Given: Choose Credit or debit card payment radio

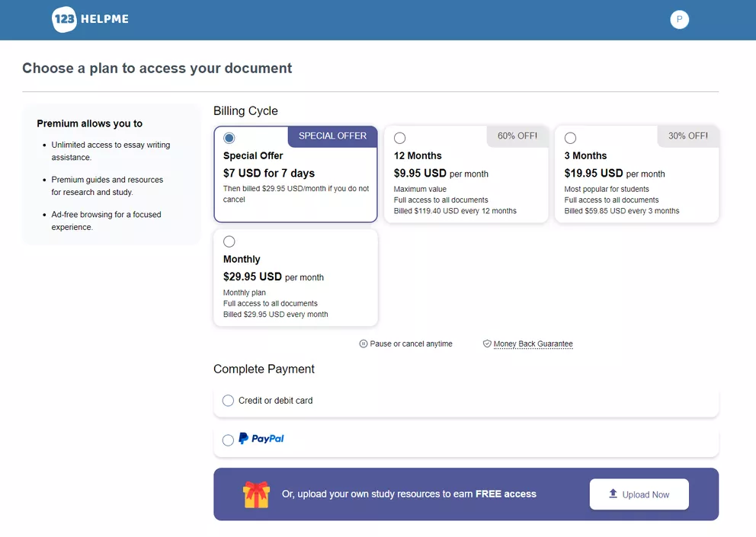Looking at the screenshot, I should click(x=228, y=401).
